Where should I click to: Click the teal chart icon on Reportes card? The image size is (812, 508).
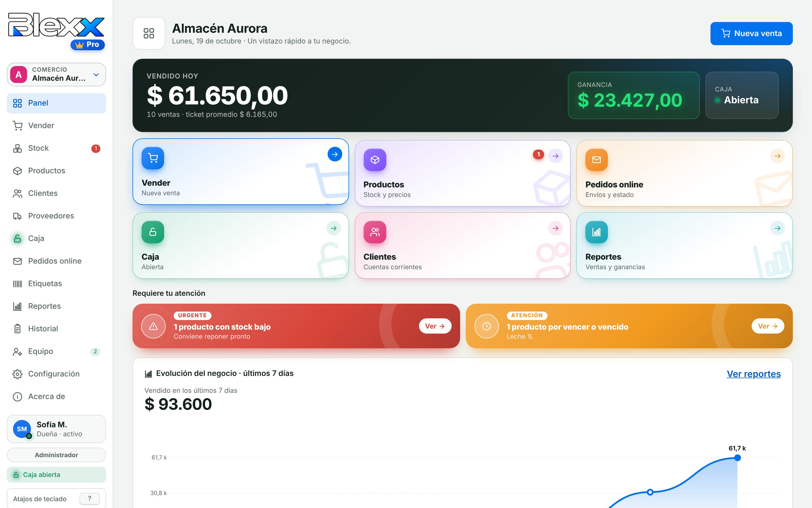596,232
